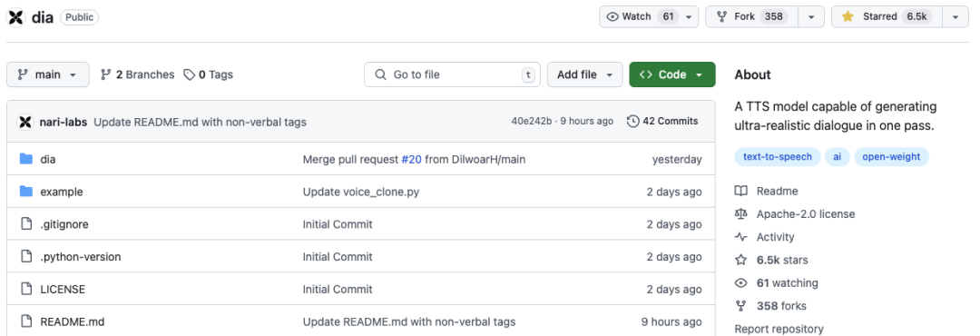The height and width of the screenshot is (336, 980).
Task: Click the folder icon for example directory
Action: coord(25,192)
